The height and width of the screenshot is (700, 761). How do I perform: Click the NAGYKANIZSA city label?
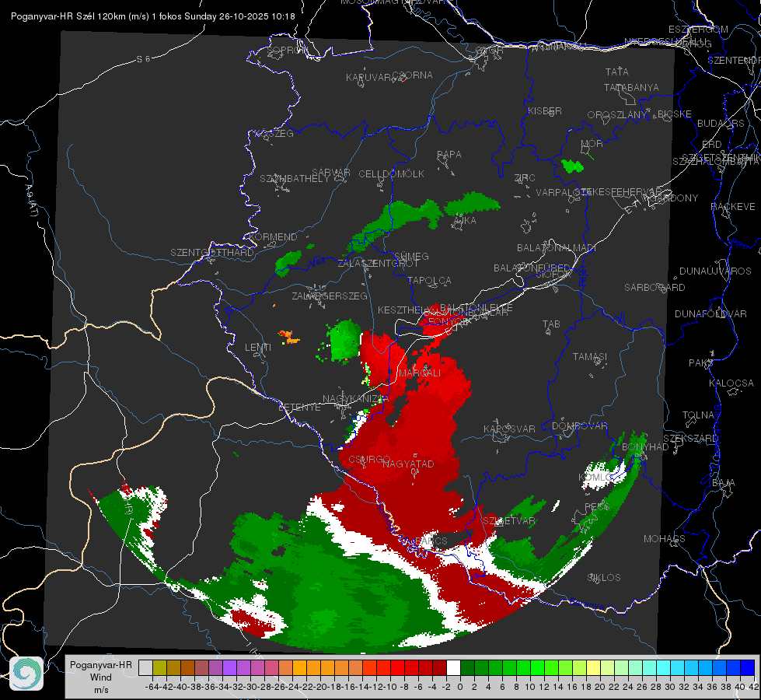(x=356, y=399)
